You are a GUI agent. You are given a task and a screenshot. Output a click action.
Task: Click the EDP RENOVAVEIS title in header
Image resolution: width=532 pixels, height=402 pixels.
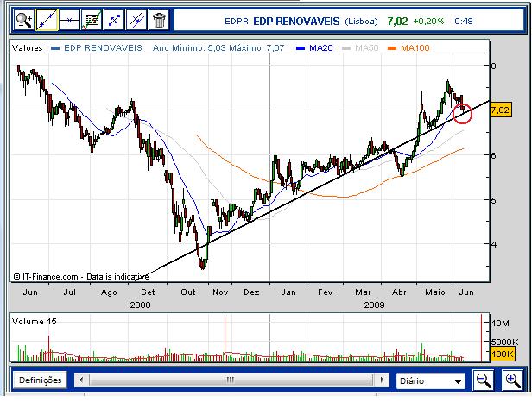click(x=296, y=22)
